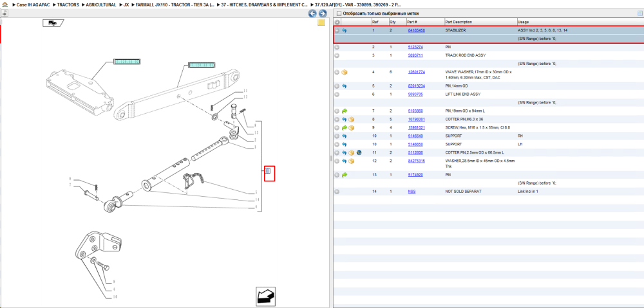
Task: Expand the SCREW,Hex row plus button
Action: pyautogui.click(x=337, y=128)
